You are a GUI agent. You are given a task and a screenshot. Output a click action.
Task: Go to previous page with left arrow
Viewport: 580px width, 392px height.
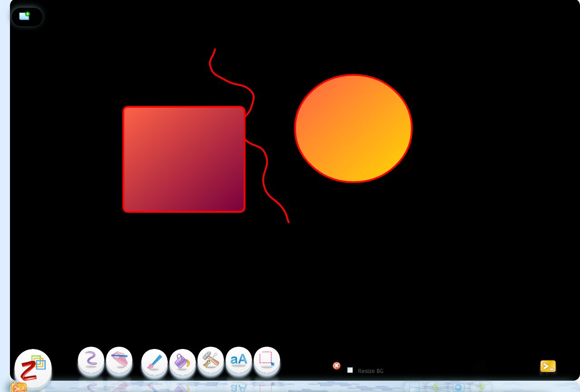436,387
